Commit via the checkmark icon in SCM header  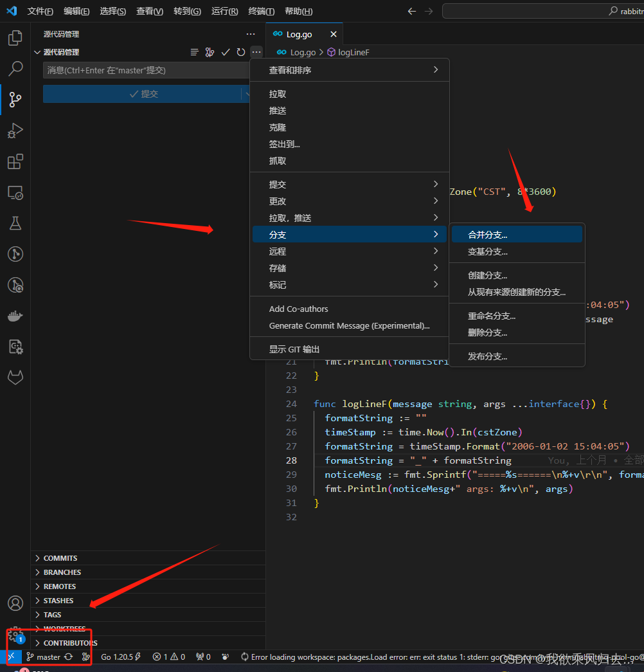226,52
